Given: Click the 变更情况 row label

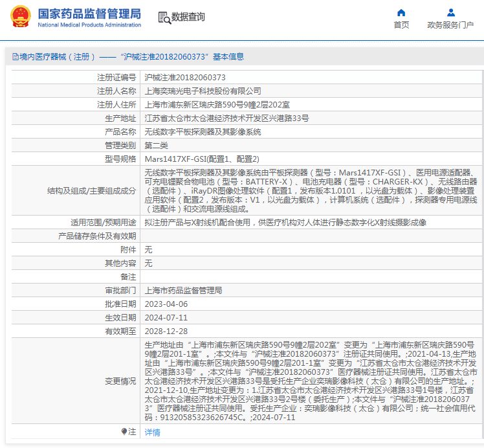Looking at the screenshot, I should click(x=120, y=381).
